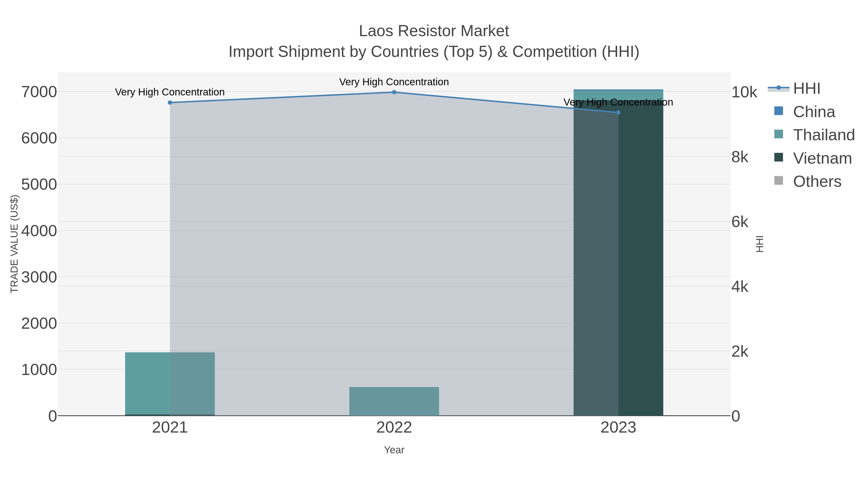Click the 2000 left axis tick label
Screen dimensions: 868x488
pos(39,323)
